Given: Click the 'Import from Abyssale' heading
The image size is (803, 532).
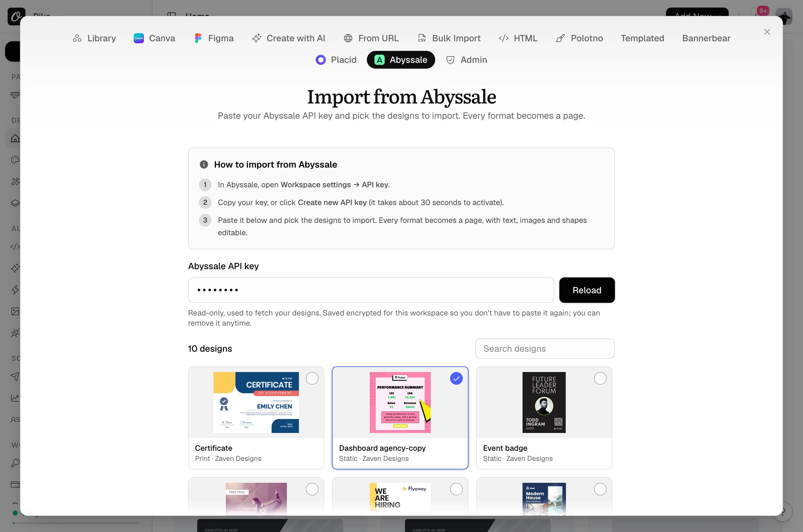Looking at the screenshot, I should [x=401, y=97].
